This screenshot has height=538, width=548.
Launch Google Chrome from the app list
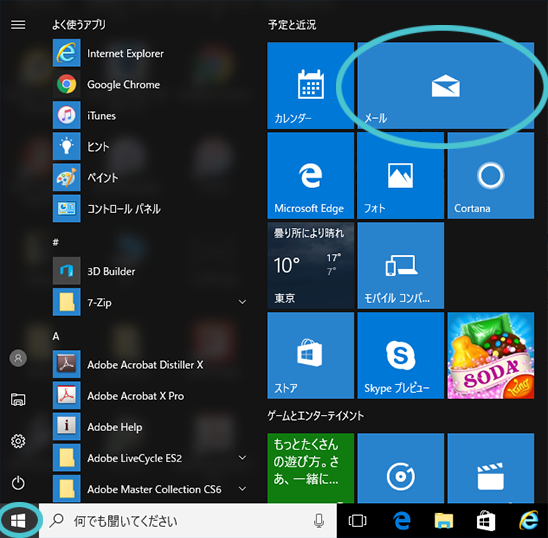(x=150, y=84)
